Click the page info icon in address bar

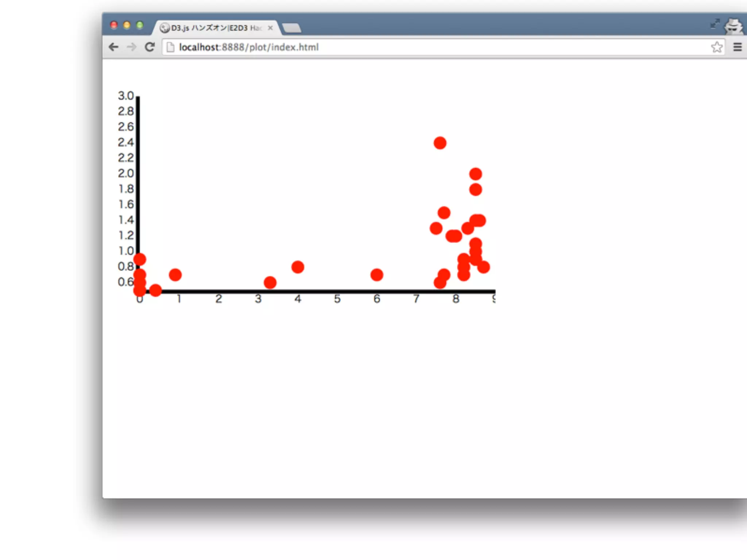coord(170,47)
